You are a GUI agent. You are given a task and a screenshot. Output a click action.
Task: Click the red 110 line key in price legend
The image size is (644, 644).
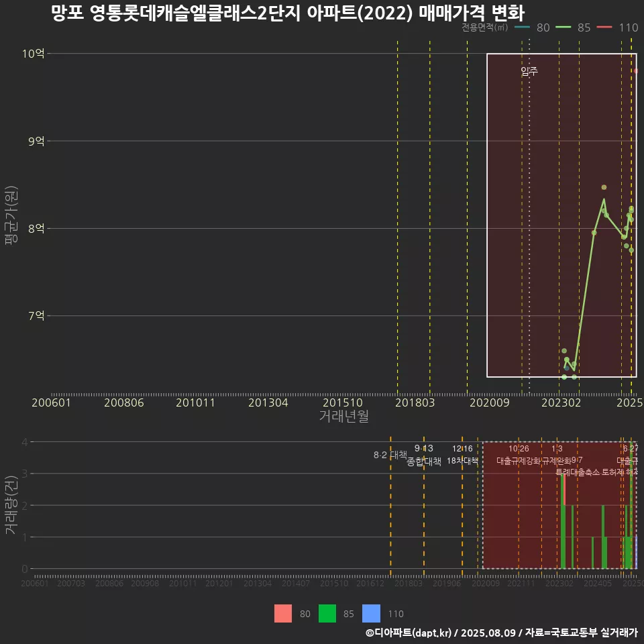[604, 28]
